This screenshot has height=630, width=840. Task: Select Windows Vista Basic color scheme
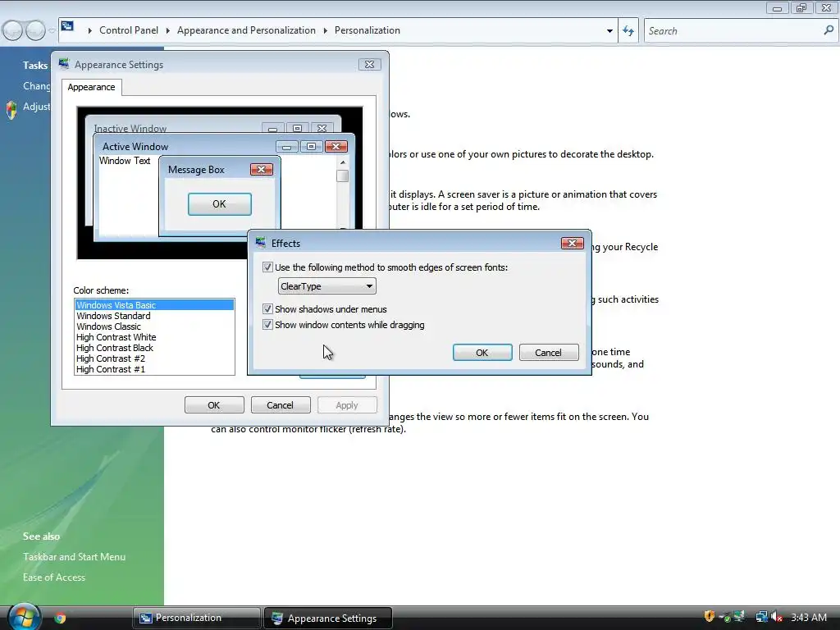154,305
